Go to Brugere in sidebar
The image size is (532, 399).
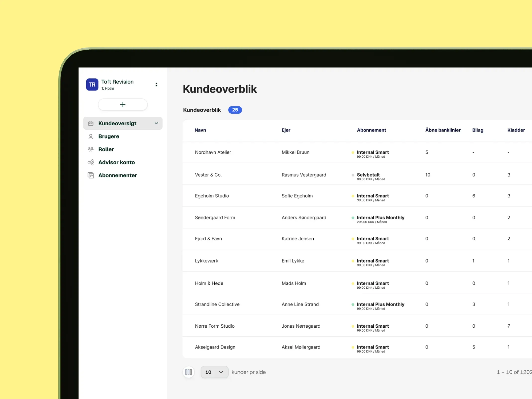coord(109,136)
